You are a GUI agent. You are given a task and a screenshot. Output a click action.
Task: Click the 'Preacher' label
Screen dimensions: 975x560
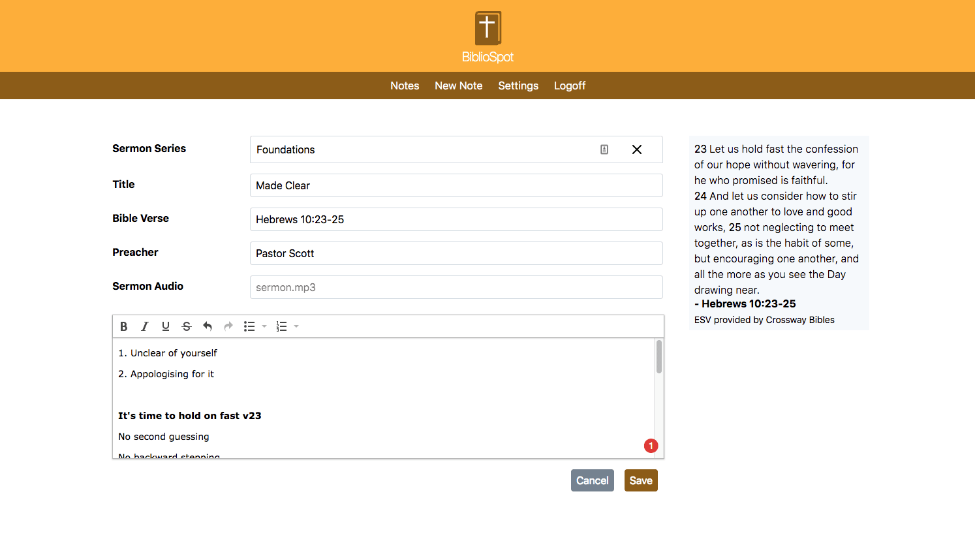click(x=135, y=252)
